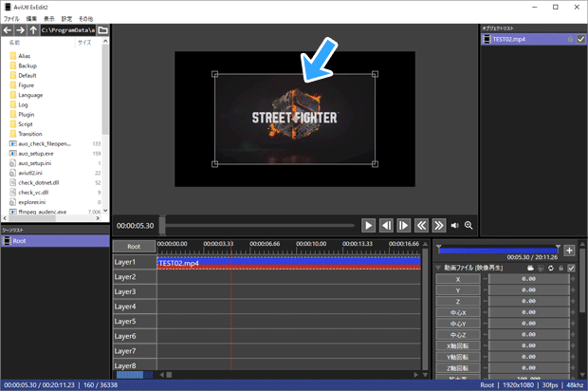
Task: Click top-right resize handle of video frame
Action: (375, 74)
